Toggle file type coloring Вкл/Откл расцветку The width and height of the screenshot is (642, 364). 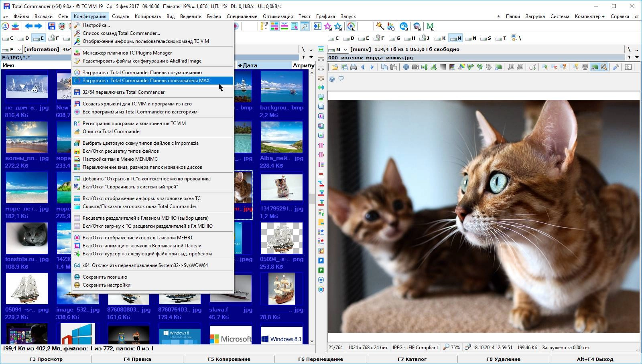pyautogui.click(x=120, y=151)
